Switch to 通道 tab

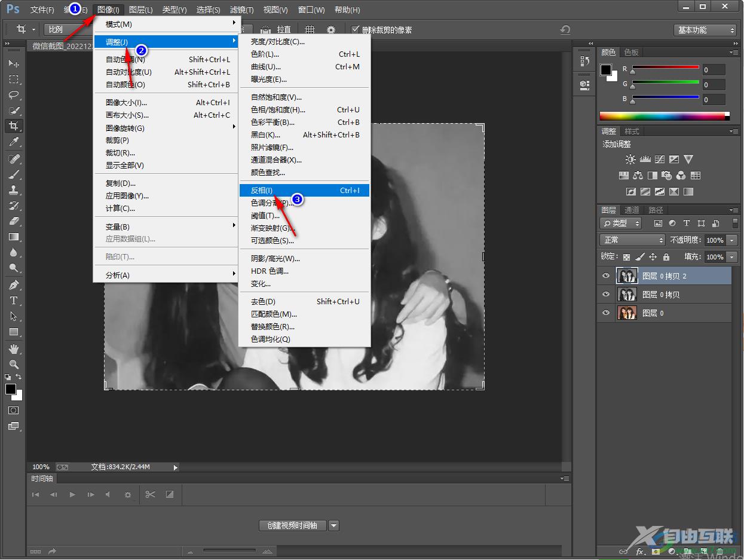632,210
